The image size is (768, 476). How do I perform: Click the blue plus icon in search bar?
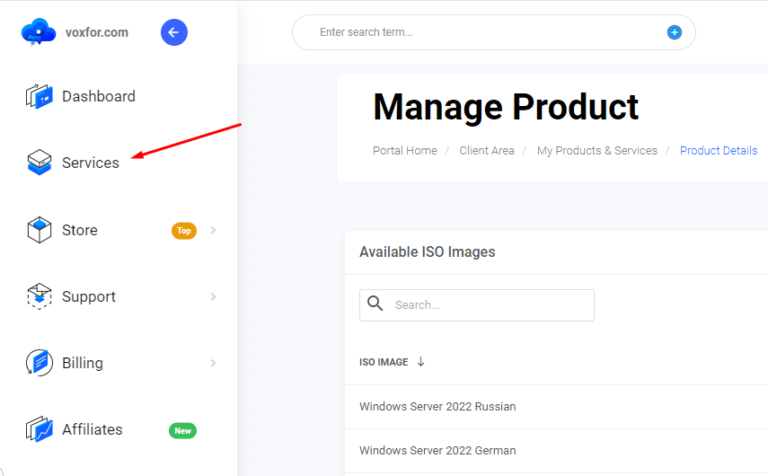pyautogui.click(x=674, y=32)
